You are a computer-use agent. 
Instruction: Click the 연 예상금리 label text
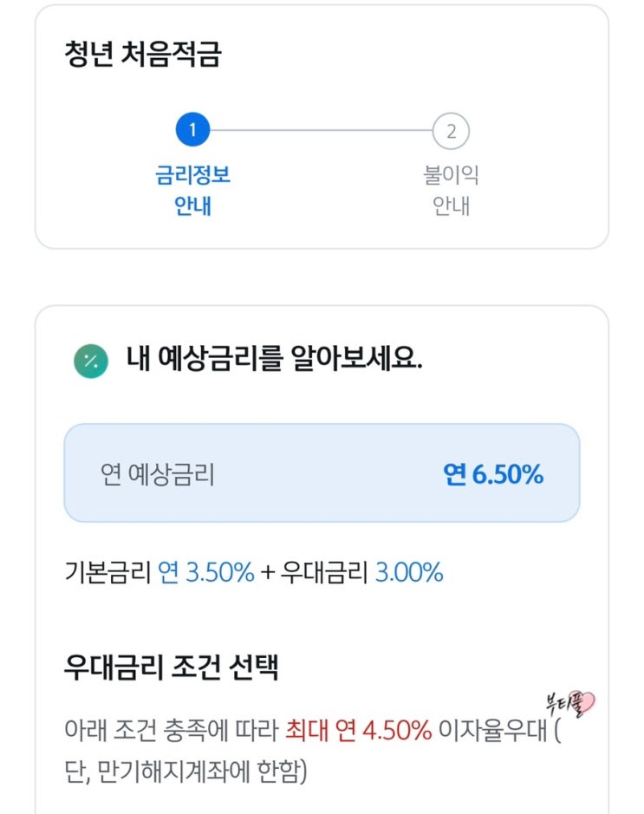157,474
